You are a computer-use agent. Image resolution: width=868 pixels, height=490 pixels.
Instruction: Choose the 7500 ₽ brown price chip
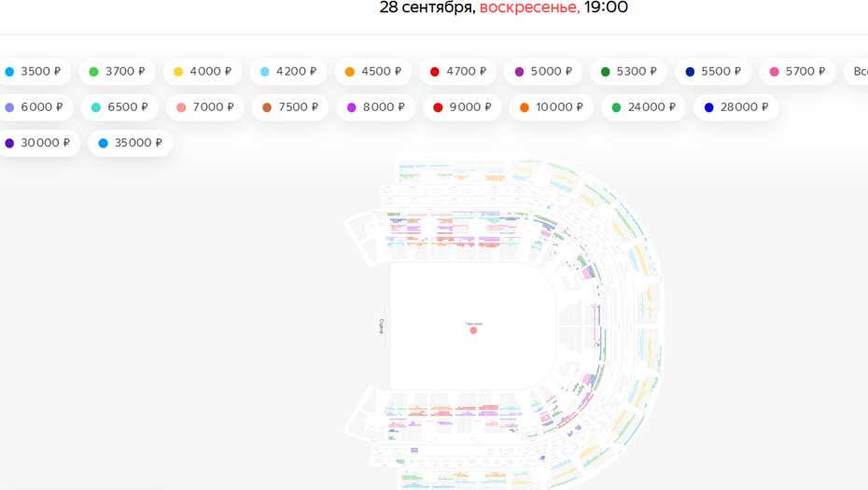[290, 107]
